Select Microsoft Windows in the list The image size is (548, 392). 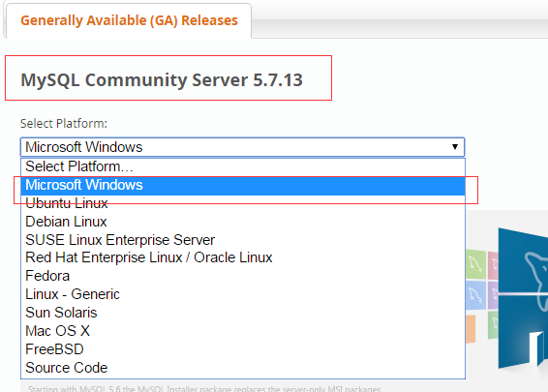tap(243, 186)
